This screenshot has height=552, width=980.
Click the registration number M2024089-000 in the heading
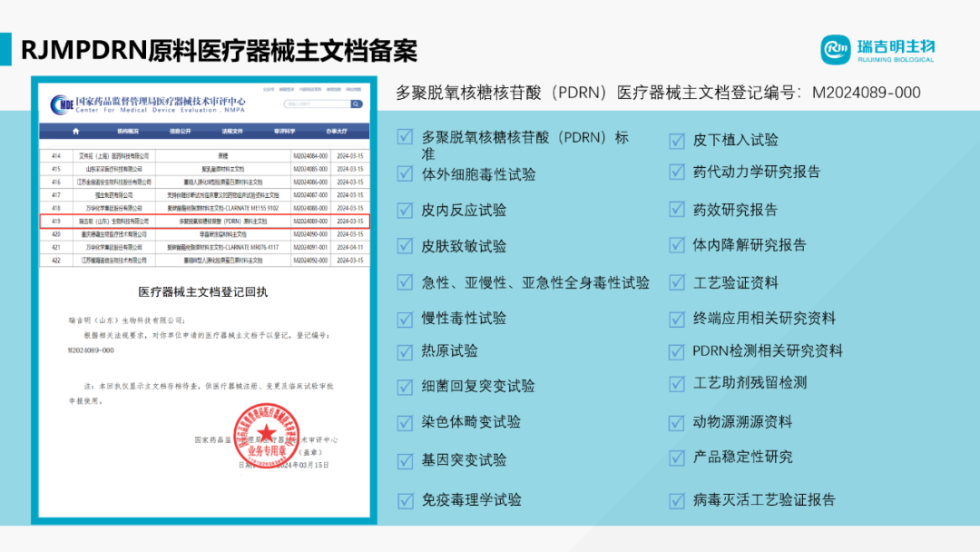tap(867, 93)
